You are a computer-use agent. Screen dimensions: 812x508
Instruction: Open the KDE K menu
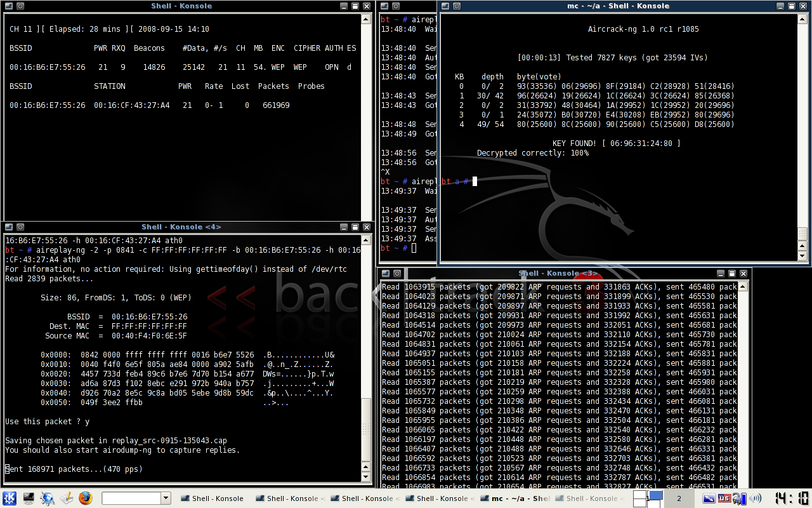point(10,498)
